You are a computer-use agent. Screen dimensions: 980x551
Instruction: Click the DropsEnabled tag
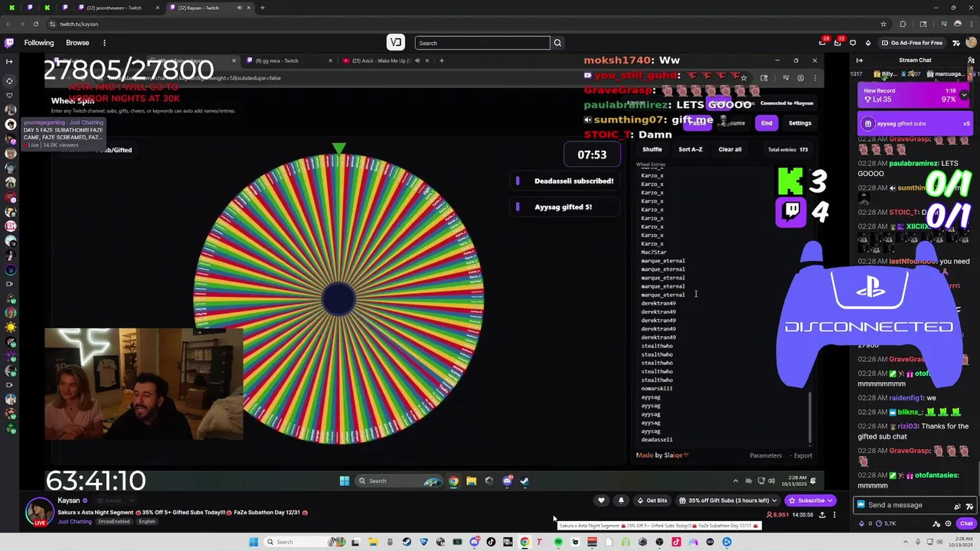[x=116, y=522]
